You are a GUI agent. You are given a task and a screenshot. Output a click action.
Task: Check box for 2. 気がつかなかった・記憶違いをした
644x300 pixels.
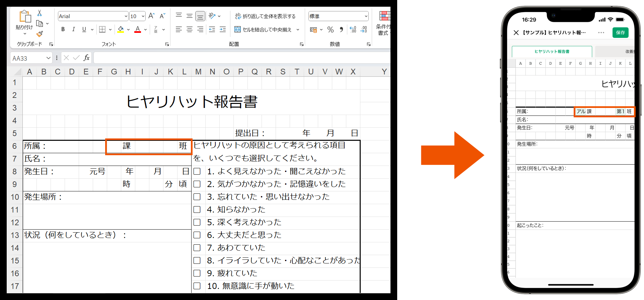[x=197, y=184]
